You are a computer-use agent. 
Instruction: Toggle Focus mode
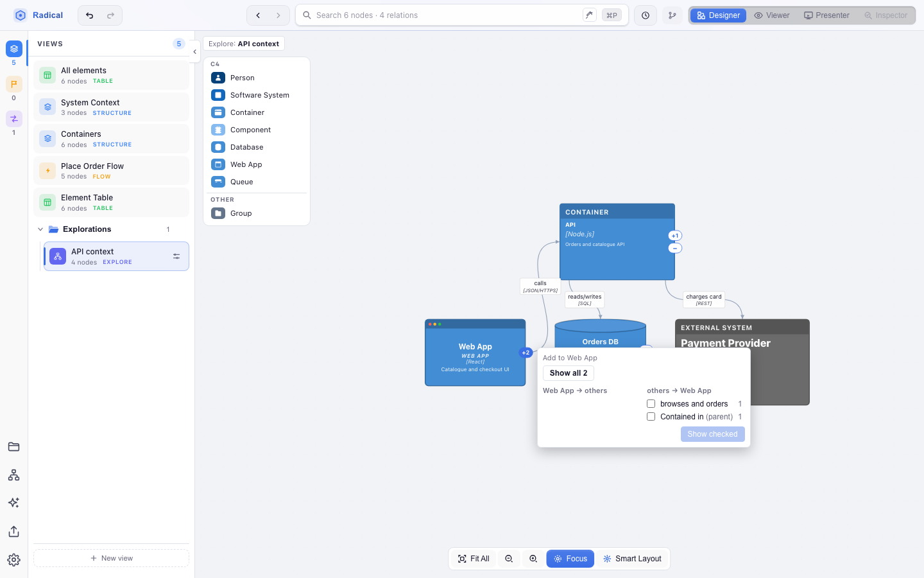tap(570, 559)
